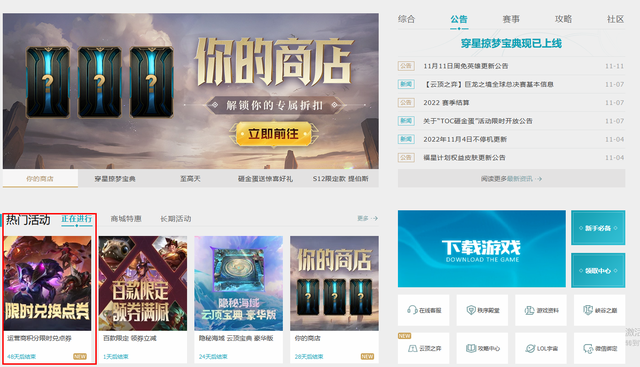The height and width of the screenshot is (367, 640).
Task: Open the 领取中心 teal button
Action: 598,271
